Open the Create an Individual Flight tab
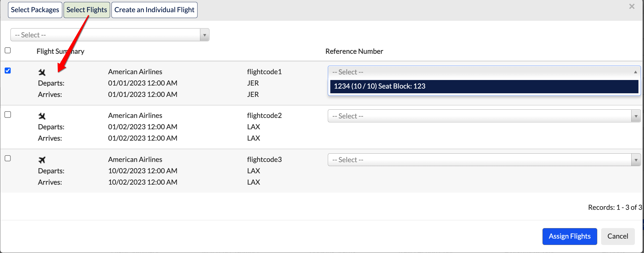This screenshot has height=253, width=644. pos(154,10)
